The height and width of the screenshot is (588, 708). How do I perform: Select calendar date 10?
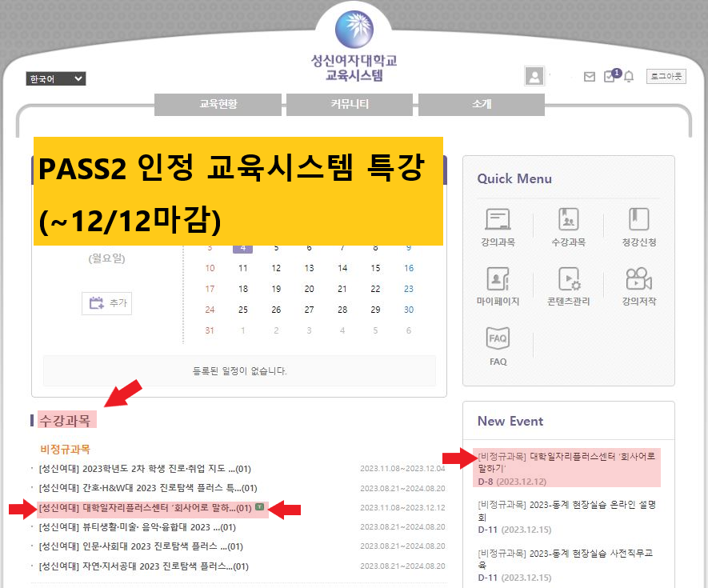pyautogui.click(x=210, y=268)
